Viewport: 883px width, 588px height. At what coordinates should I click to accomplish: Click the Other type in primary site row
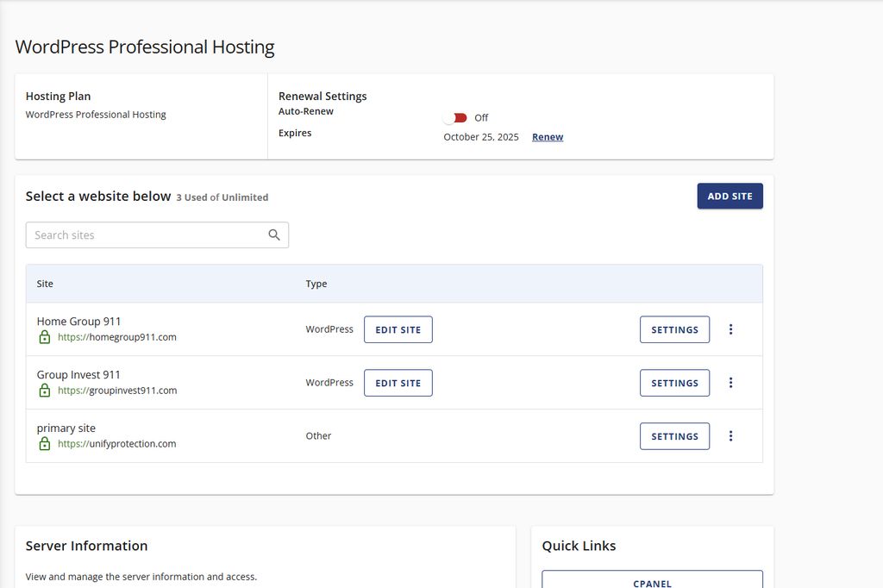pos(318,436)
